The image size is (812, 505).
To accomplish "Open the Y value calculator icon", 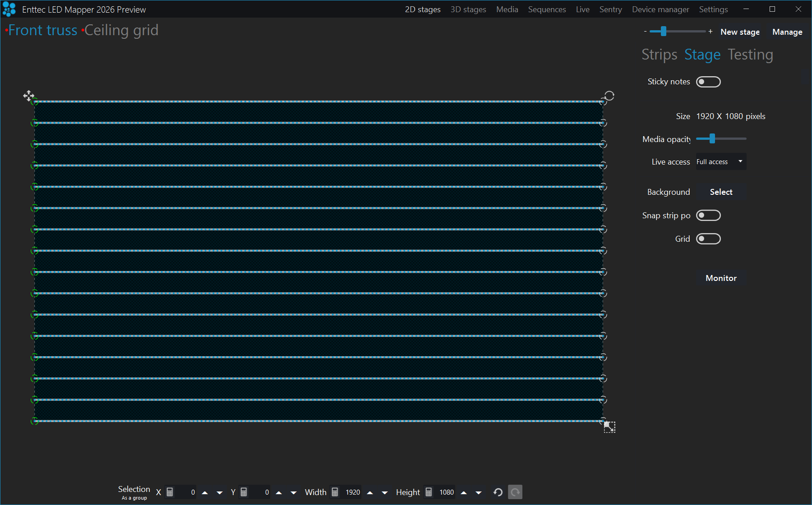I will tap(244, 492).
